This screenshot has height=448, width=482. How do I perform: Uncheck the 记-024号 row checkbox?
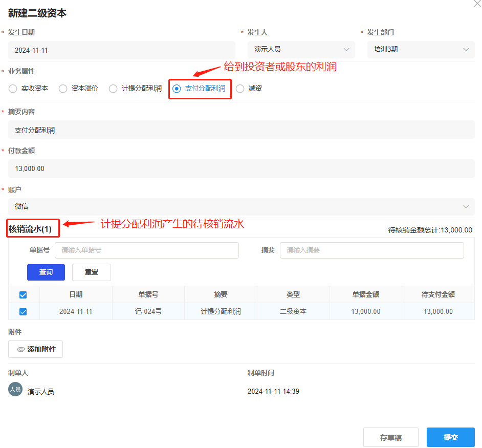[23, 312]
